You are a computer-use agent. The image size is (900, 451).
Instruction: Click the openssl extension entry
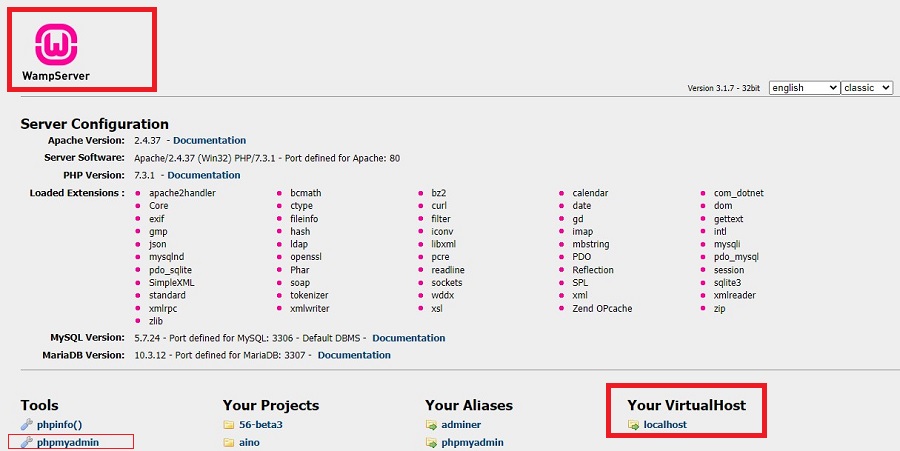[306, 256]
